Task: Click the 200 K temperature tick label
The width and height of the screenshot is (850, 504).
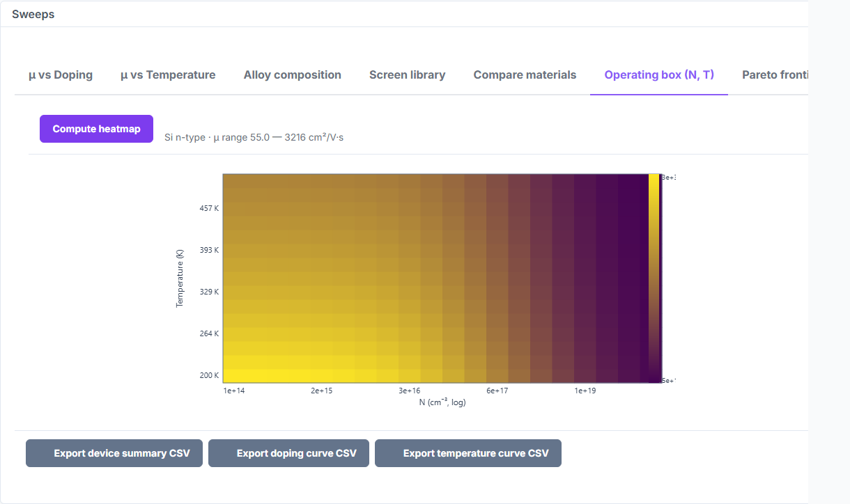Action: [x=209, y=376]
